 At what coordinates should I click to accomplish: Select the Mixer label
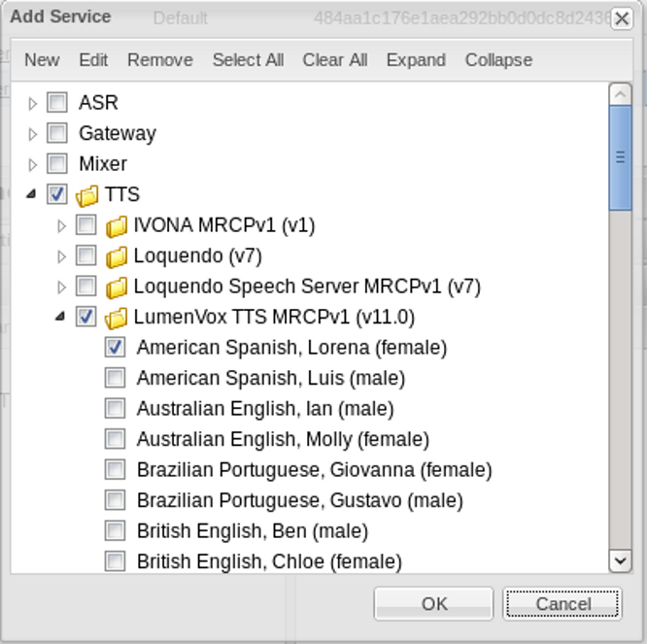point(103,164)
